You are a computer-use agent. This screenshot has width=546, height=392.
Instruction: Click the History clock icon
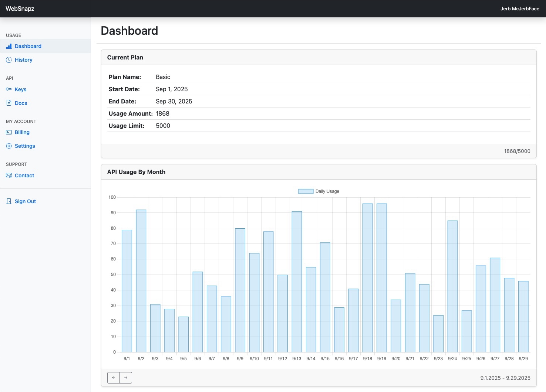(x=9, y=59)
